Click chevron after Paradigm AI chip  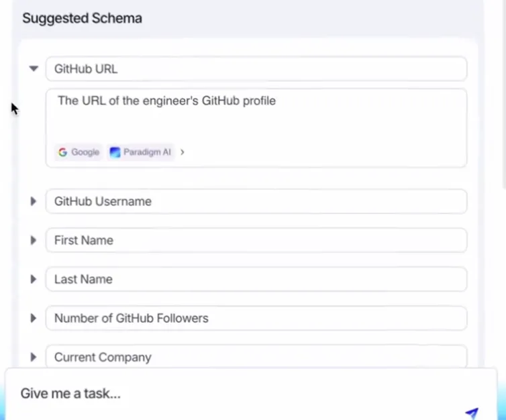click(x=183, y=152)
